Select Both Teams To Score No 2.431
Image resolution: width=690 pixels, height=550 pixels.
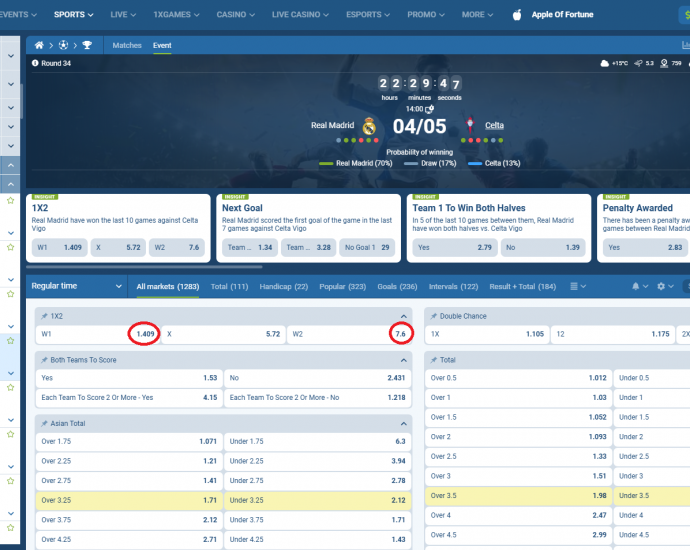coord(317,378)
